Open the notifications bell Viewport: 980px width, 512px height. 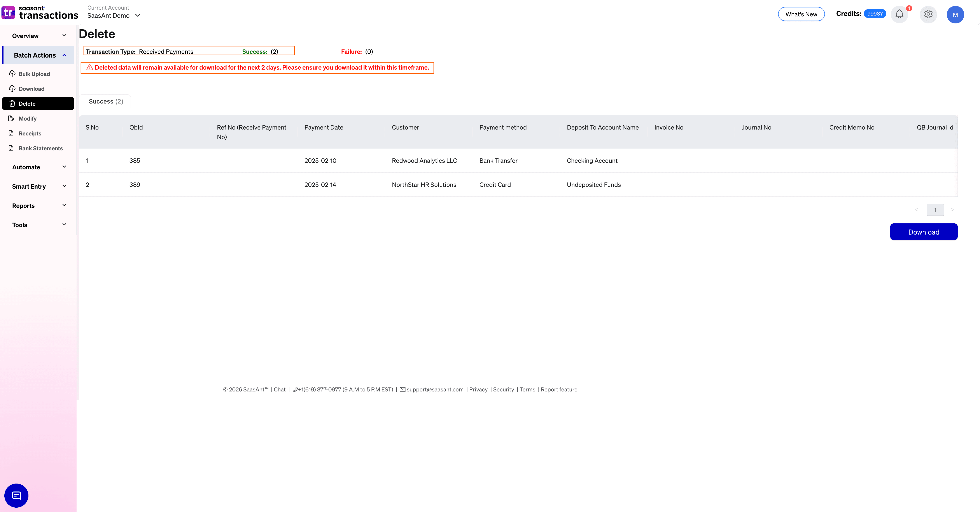pos(899,14)
